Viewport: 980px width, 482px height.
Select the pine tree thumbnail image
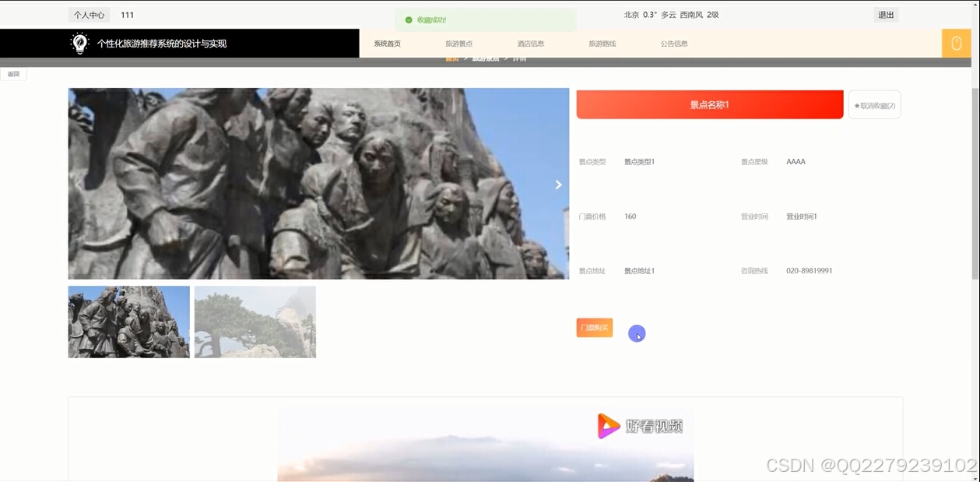(x=255, y=322)
